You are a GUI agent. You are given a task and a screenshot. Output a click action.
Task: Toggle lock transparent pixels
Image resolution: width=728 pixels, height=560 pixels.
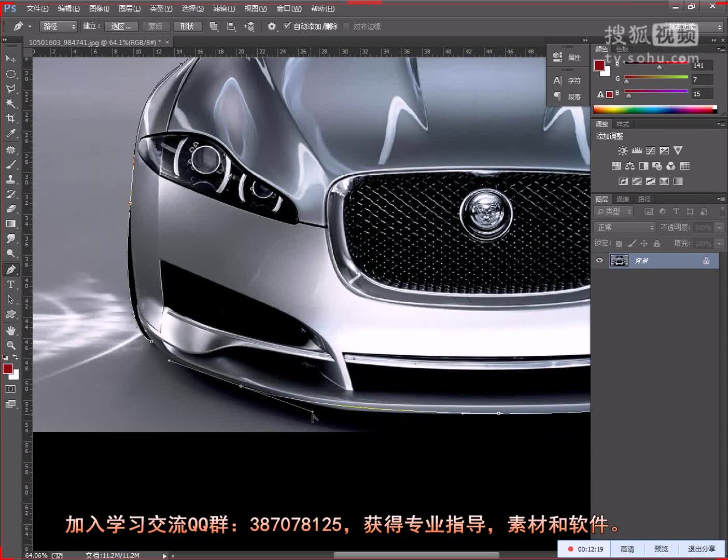coord(619,243)
